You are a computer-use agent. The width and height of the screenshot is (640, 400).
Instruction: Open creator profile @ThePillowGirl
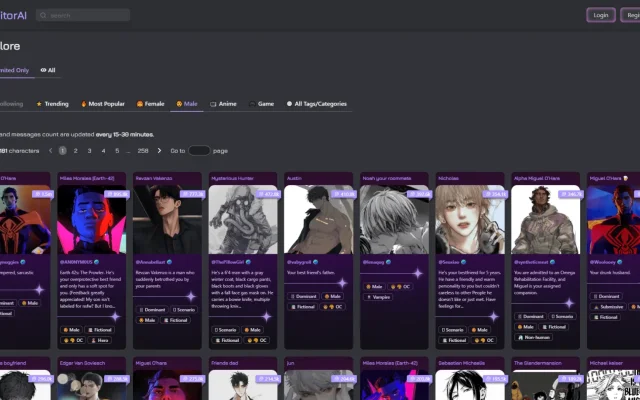[228, 262]
